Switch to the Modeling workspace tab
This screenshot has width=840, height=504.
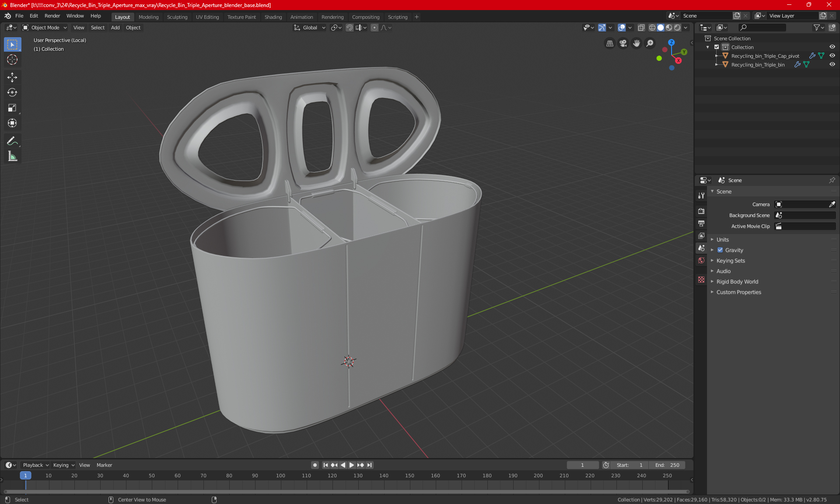pyautogui.click(x=148, y=17)
